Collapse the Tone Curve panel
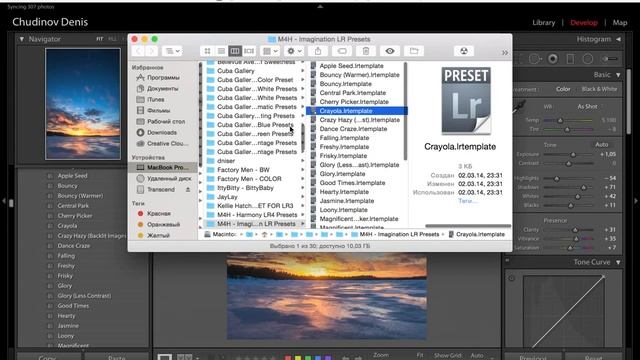This screenshot has height=360, width=640. (x=618, y=262)
